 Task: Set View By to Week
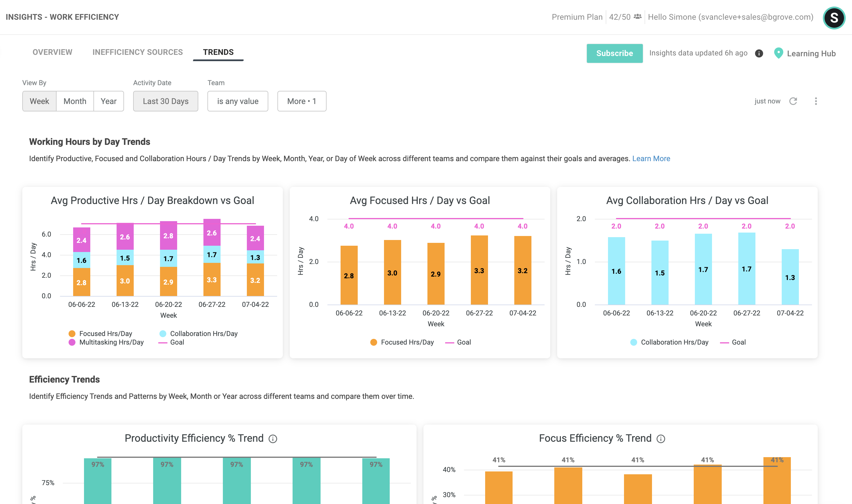coord(39,101)
